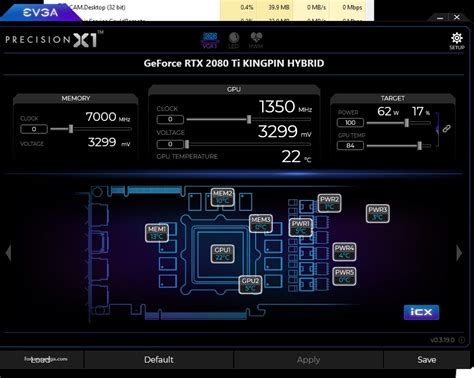Click the Save button
The image size is (474, 378).
coord(427,359)
